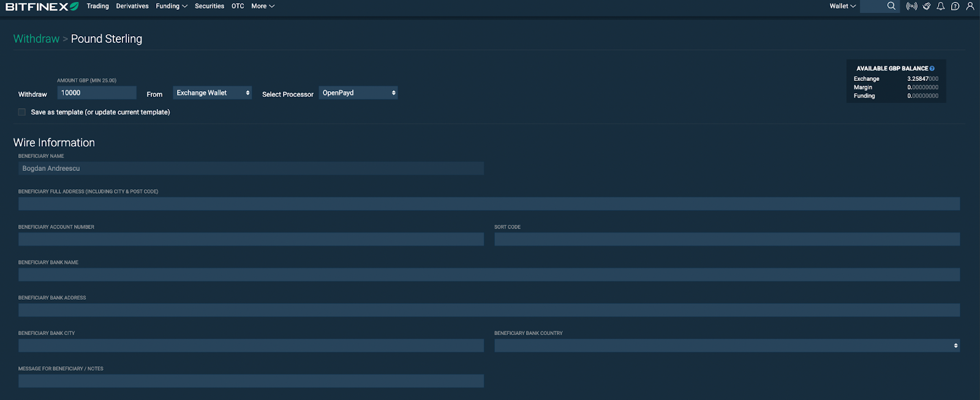Click the Beneficiary Bank Name field
Viewport: 980px width, 400px height.
[489, 275]
